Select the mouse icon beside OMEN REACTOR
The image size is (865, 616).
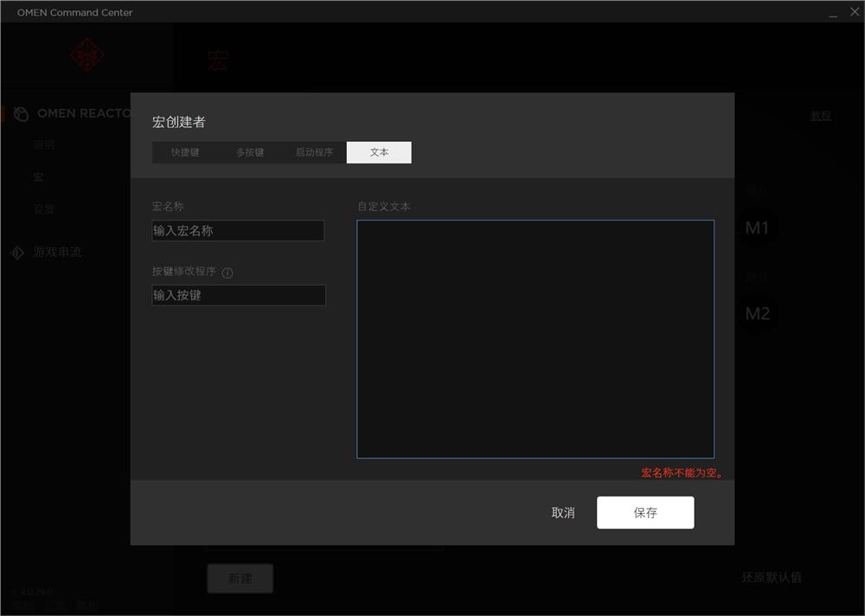click(19, 113)
